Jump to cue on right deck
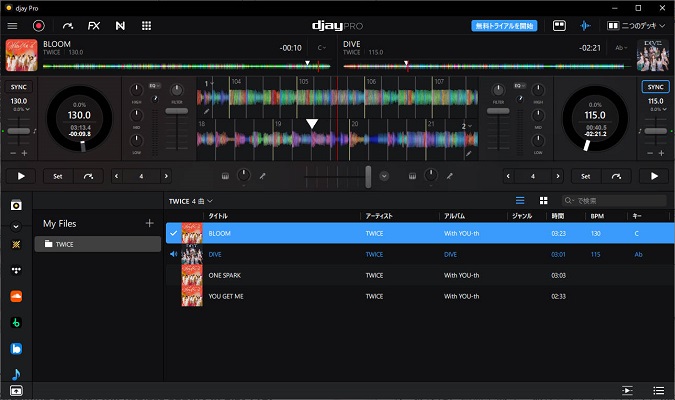Viewport: 675px width, 400px height. click(x=616, y=176)
